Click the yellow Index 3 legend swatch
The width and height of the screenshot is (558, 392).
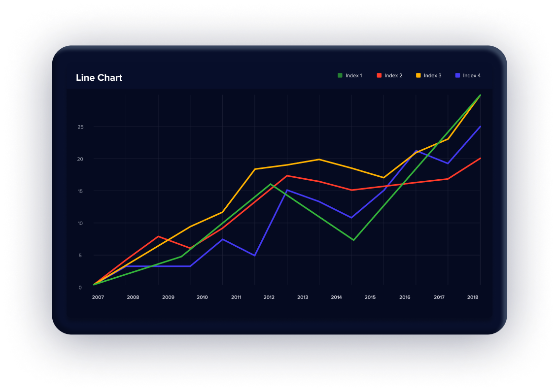pos(418,75)
